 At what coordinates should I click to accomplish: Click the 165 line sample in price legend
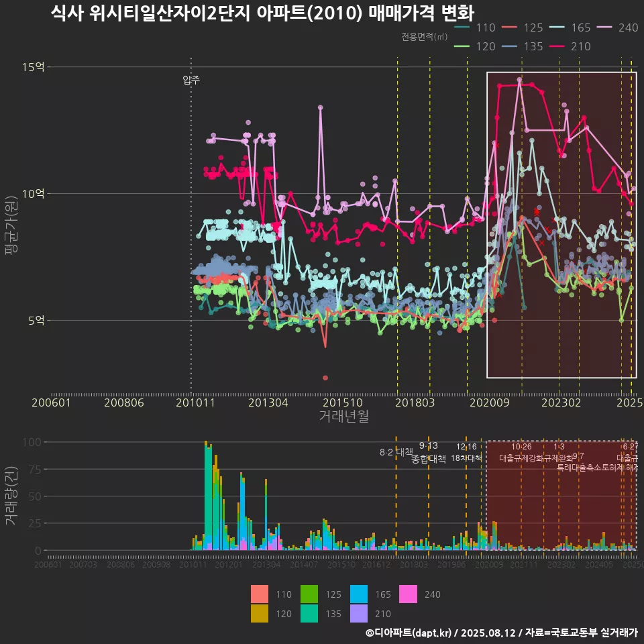(557, 28)
